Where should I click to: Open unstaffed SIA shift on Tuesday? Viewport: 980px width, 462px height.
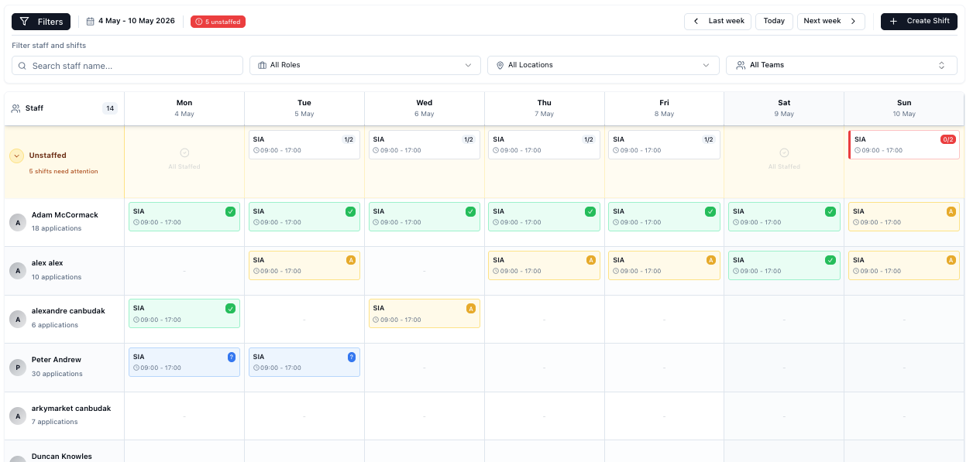[304, 145]
